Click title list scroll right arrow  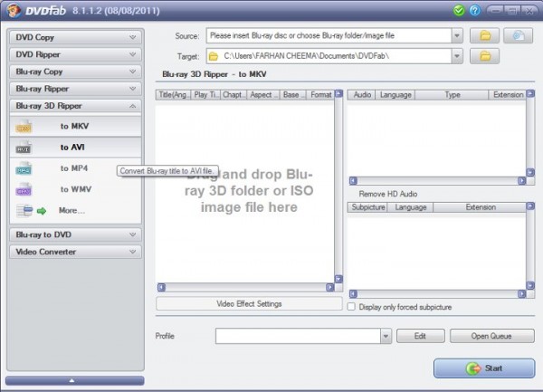pos(330,287)
